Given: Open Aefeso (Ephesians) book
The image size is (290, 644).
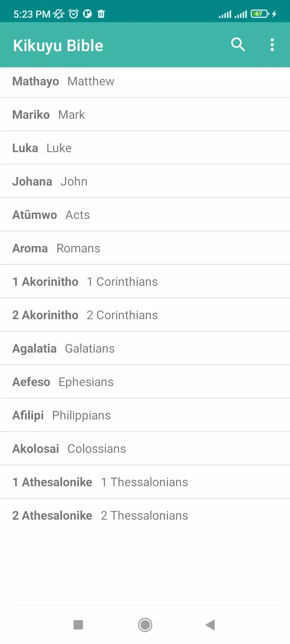Looking at the screenshot, I should tap(145, 382).
